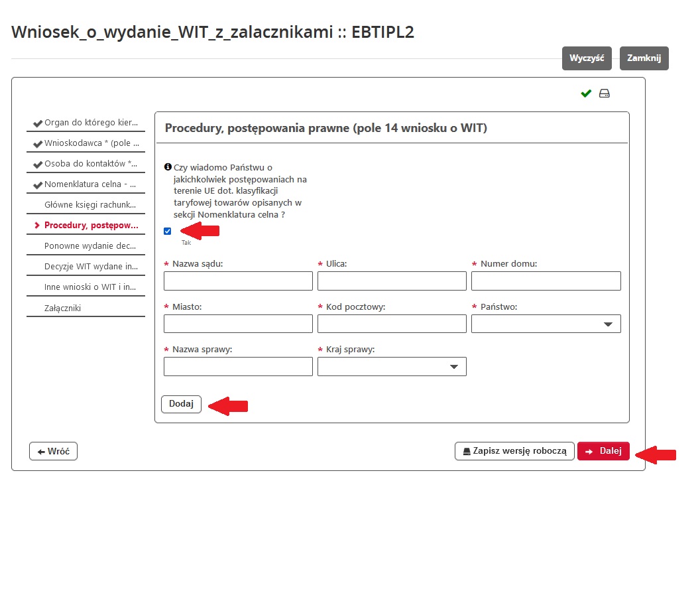Click the Zamknij button
Screen dimensions: 700x603
coord(644,58)
